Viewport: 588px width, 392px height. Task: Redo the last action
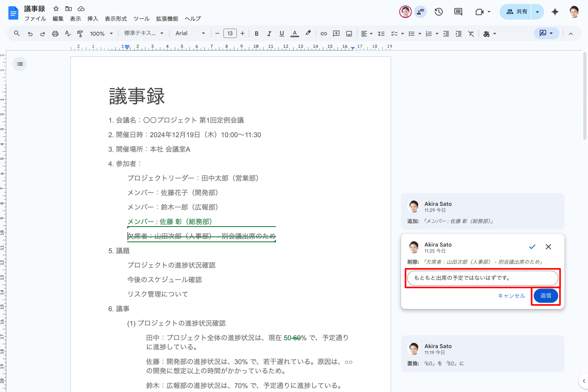(43, 34)
